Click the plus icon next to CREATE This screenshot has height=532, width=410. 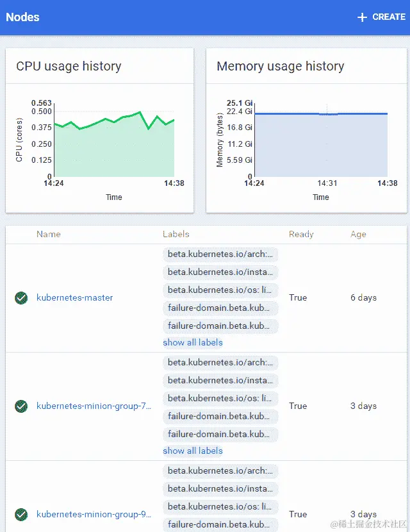click(362, 17)
